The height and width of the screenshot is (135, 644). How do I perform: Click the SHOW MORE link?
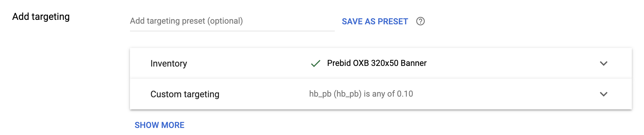[159, 125]
